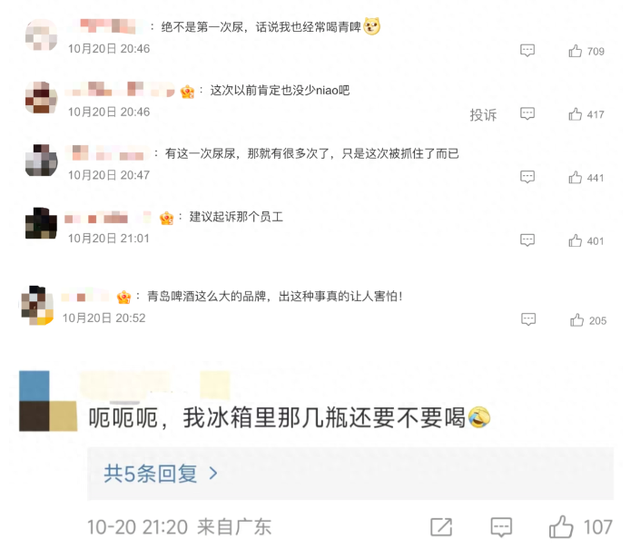The height and width of the screenshot is (548, 640).
Task: Open comments on the bottom post
Action: (x=501, y=527)
